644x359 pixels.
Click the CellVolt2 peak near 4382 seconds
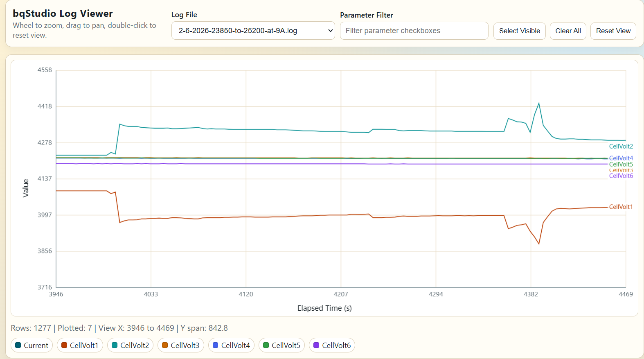pyautogui.click(x=539, y=103)
